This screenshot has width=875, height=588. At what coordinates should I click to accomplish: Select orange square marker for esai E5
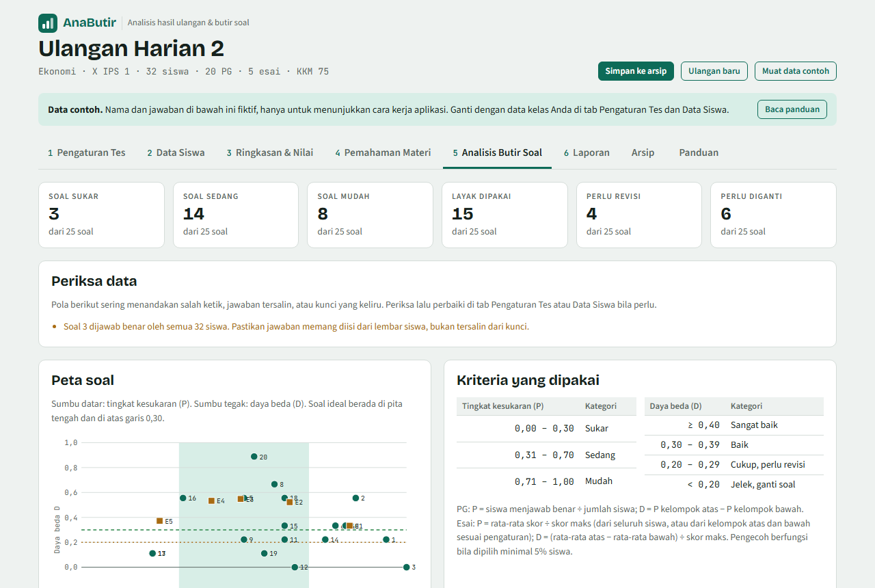point(160,521)
